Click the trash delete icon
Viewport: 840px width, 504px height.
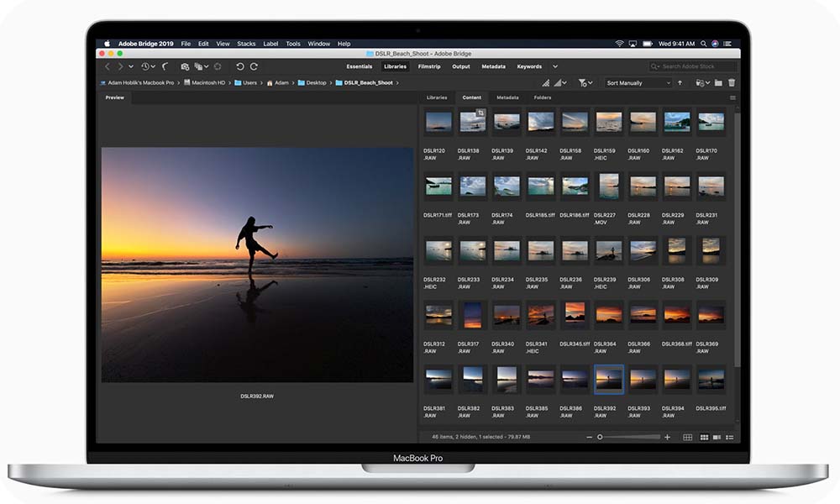732,83
